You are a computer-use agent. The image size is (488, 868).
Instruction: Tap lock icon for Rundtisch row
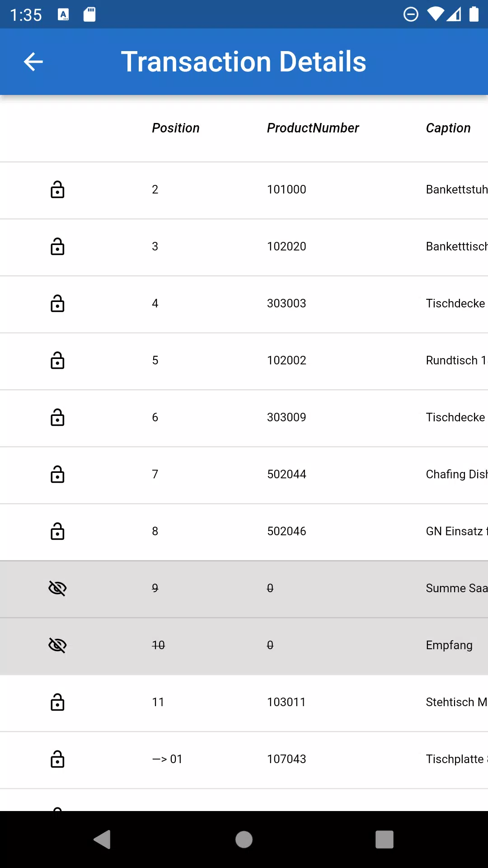click(x=57, y=360)
